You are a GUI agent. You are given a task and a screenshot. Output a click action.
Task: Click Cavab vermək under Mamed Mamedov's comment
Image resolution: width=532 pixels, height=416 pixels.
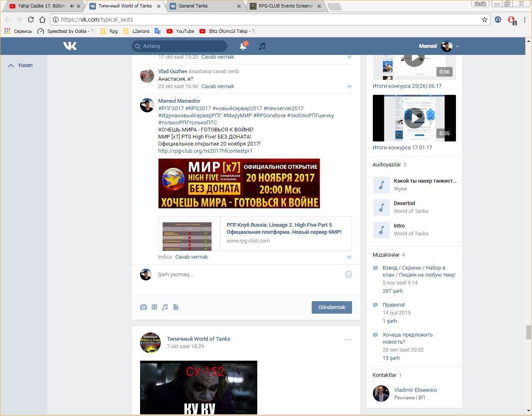(x=192, y=257)
